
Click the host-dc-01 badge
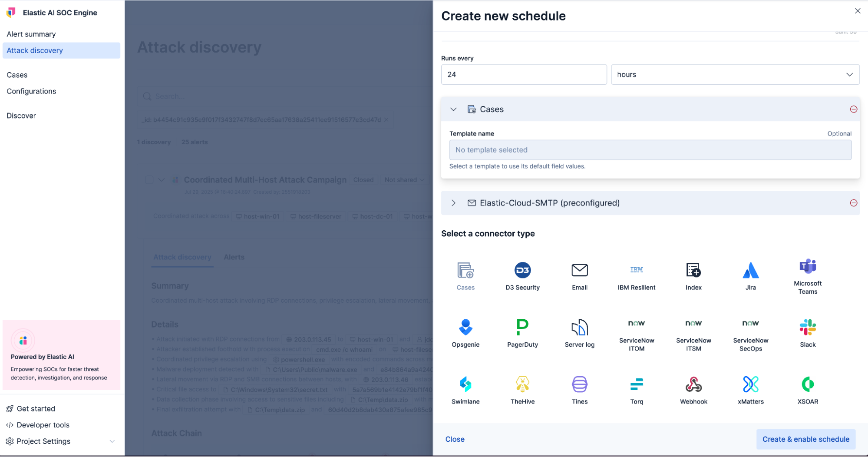[x=373, y=216]
